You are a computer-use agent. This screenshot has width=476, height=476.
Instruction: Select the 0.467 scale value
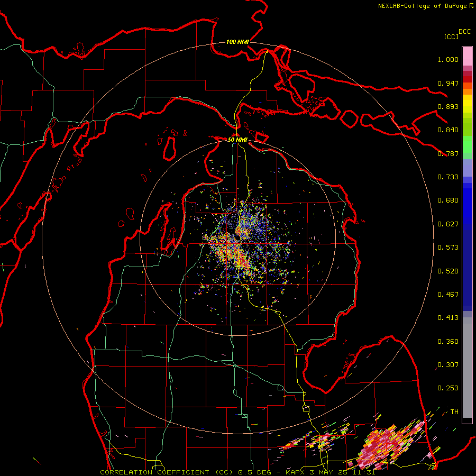(x=448, y=295)
